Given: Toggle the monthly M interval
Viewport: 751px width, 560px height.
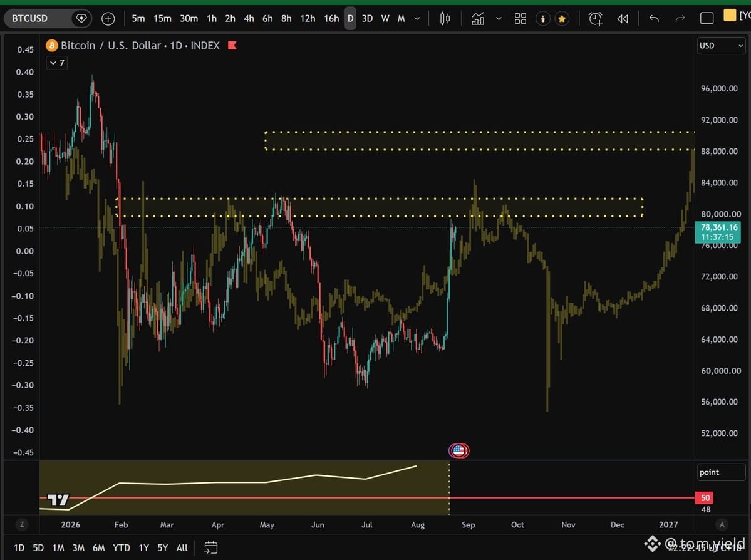Looking at the screenshot, I should [401, 18].
